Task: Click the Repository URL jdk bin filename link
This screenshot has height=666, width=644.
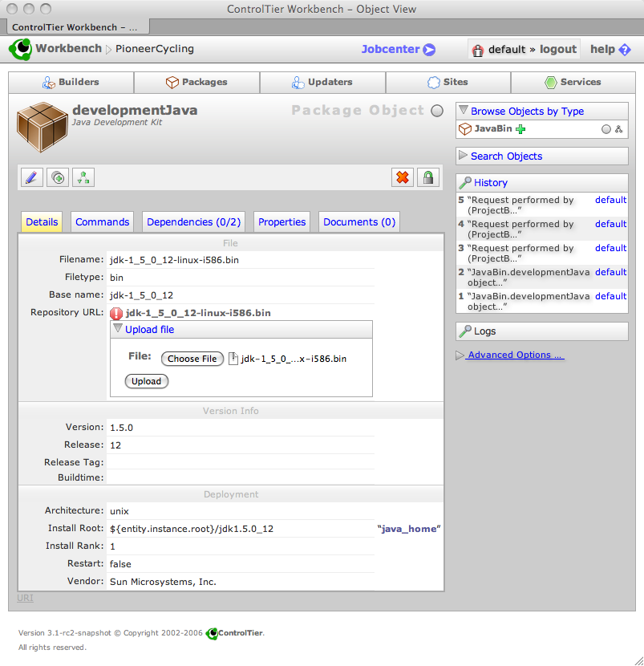Action: pos(198,313)
